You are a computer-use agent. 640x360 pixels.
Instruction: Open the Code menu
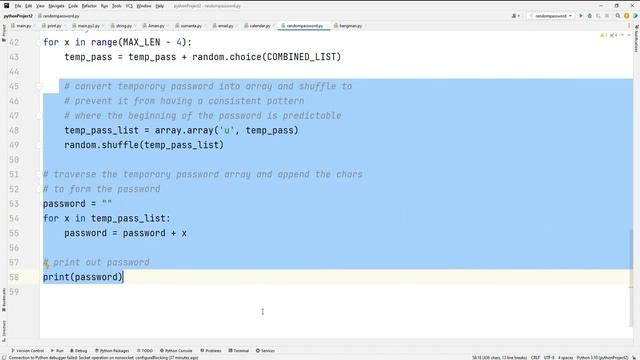(x=73, y=6)
